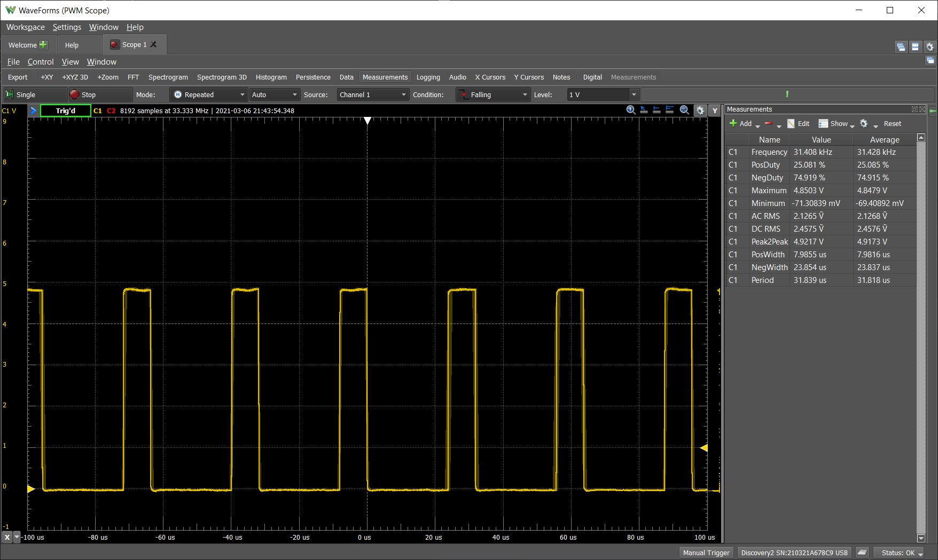Open the Workspace menu
Screen dimensions: 938x560
coord(26,27)
